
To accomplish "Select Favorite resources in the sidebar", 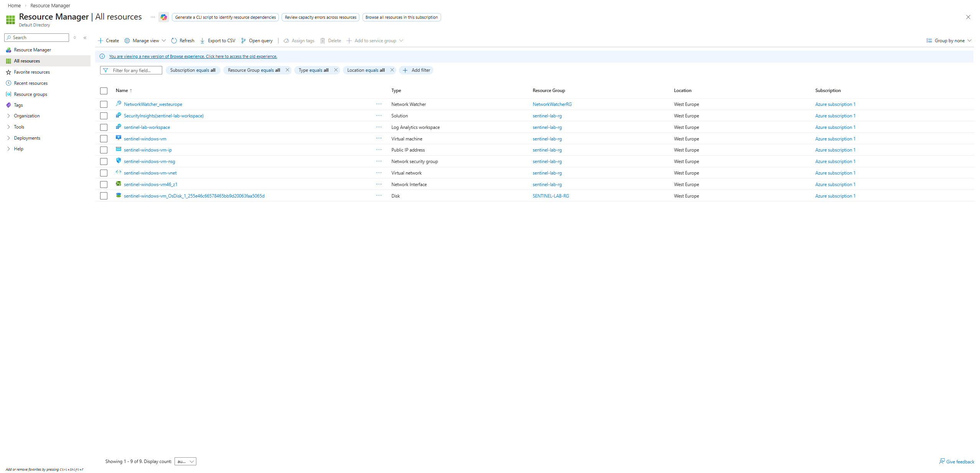I will click(x=32, y=72).
